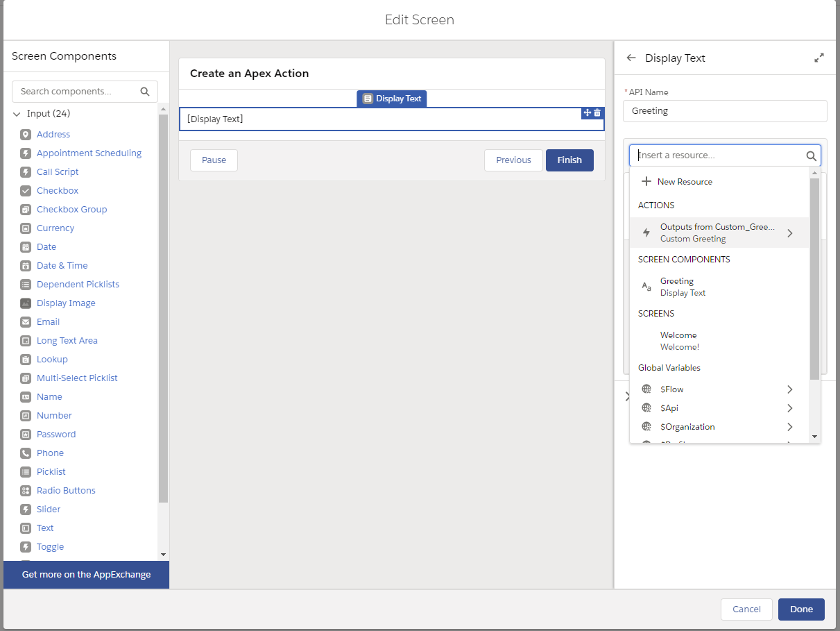The image size is (840, 631).
Task: Click the back arrow in the Display Text panel
Action: point(631,58)
